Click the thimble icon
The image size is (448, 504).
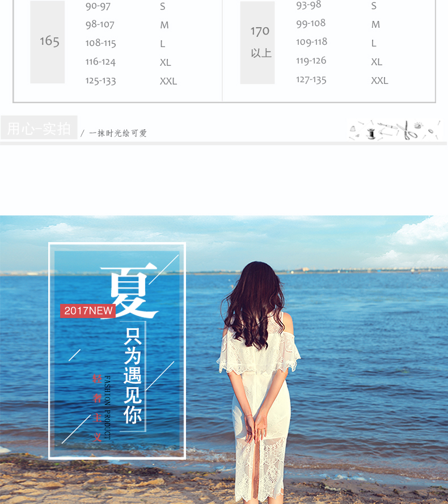(354, 129)
